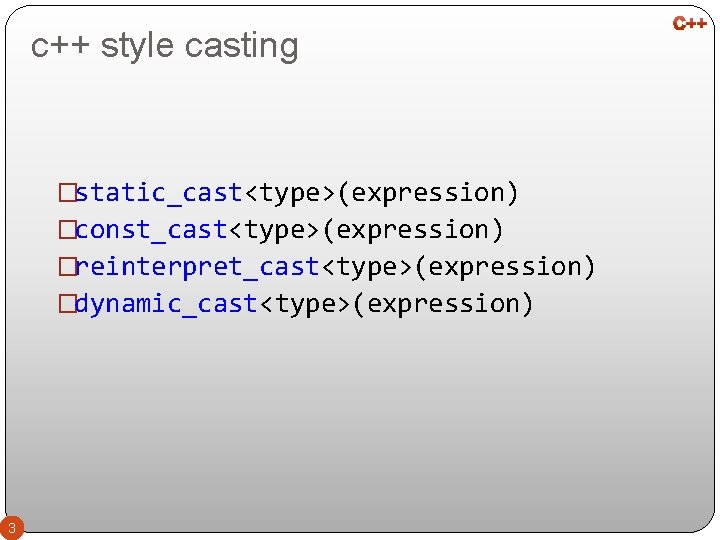This screenshot has height=540, width=720.
Task: Click the C++ logo in the corner
Action: coord(690,22)
